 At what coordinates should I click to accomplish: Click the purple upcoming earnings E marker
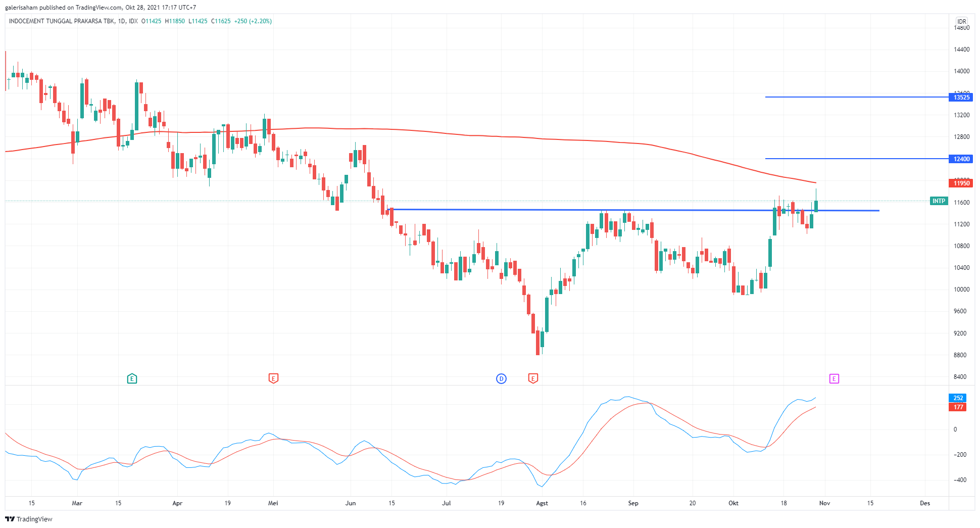point(834,378)
